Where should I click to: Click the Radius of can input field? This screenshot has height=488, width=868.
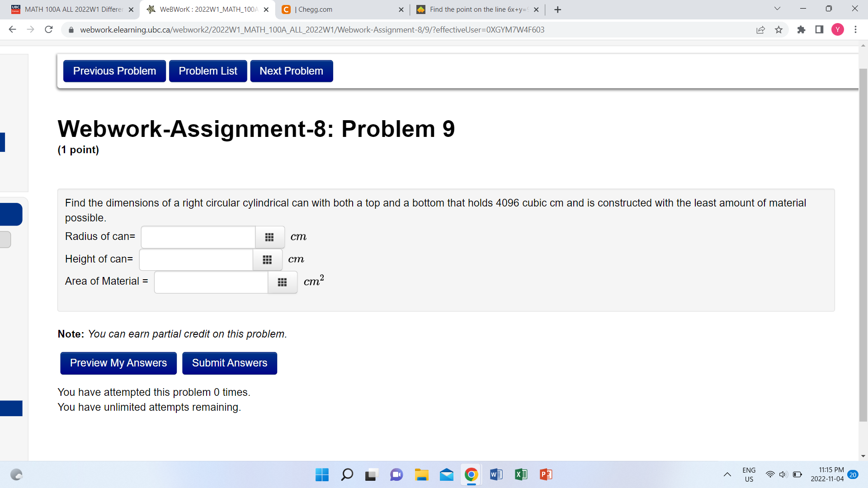click(x=198, y=237)
